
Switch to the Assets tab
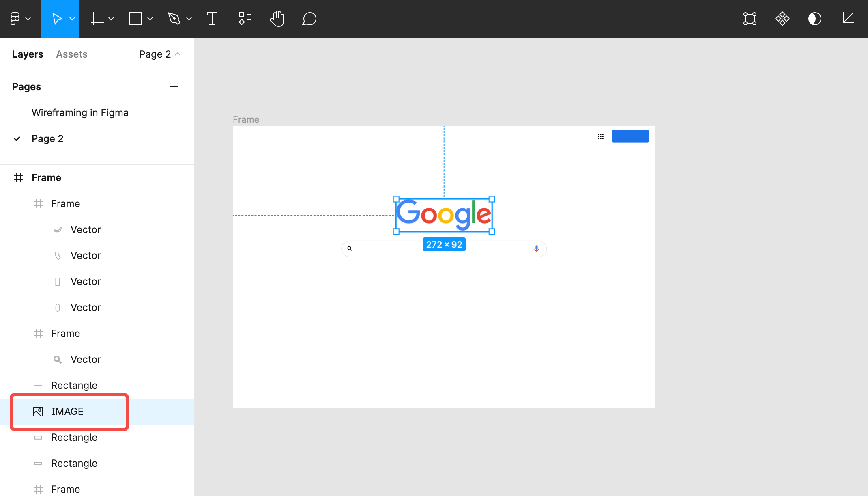71,54
